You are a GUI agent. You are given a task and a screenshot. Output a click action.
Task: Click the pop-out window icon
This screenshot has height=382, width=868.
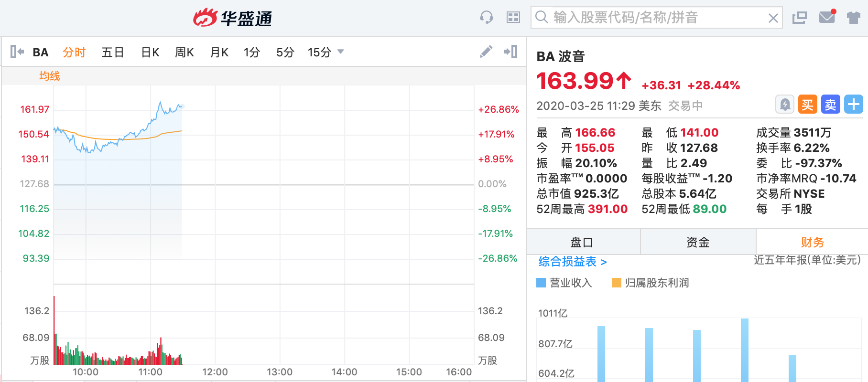coord(799,18)
